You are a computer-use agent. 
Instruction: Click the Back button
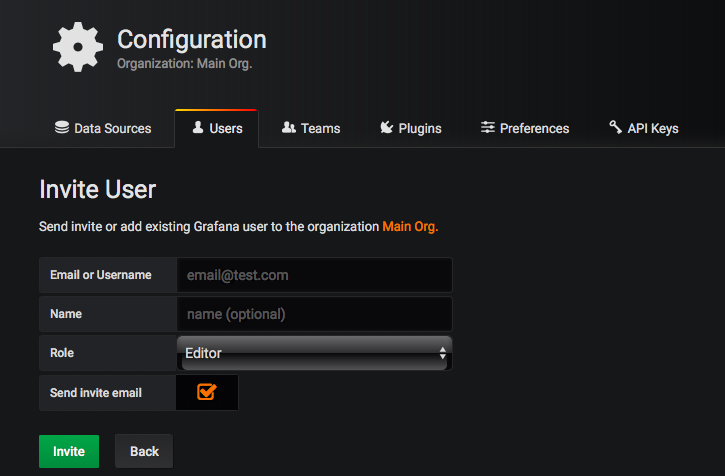coord(144,451)
